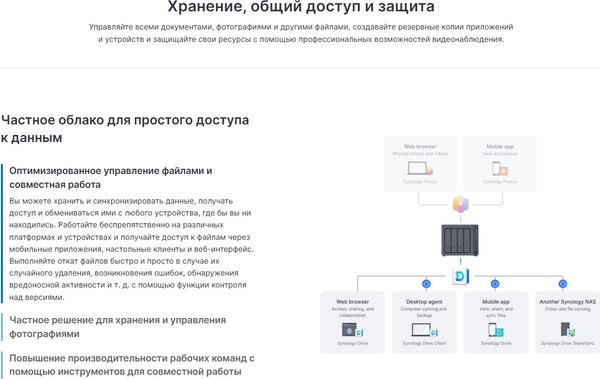Click the Synology Drive logo icon
This screenshot has height=379, width=600.
click(x=460, y=276)
